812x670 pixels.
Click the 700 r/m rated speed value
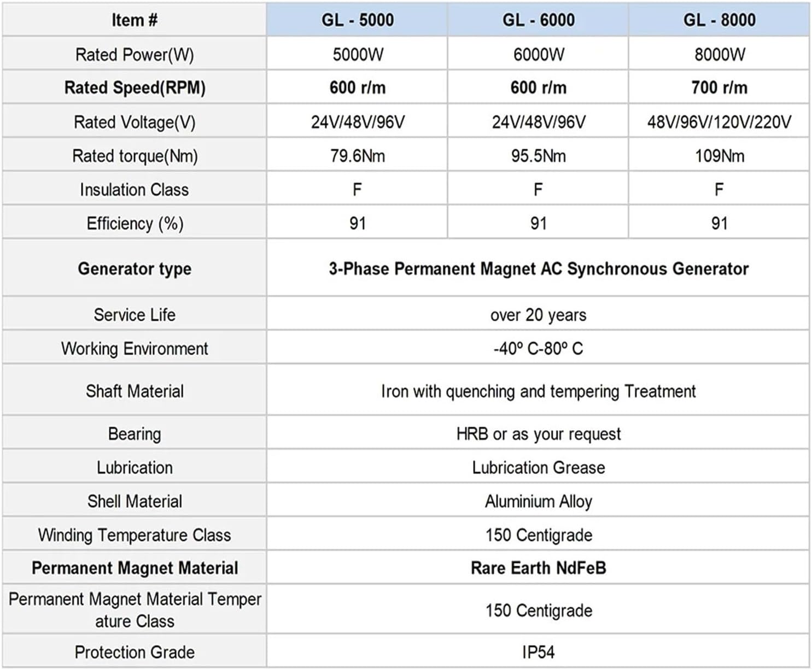tap(719, 87)
